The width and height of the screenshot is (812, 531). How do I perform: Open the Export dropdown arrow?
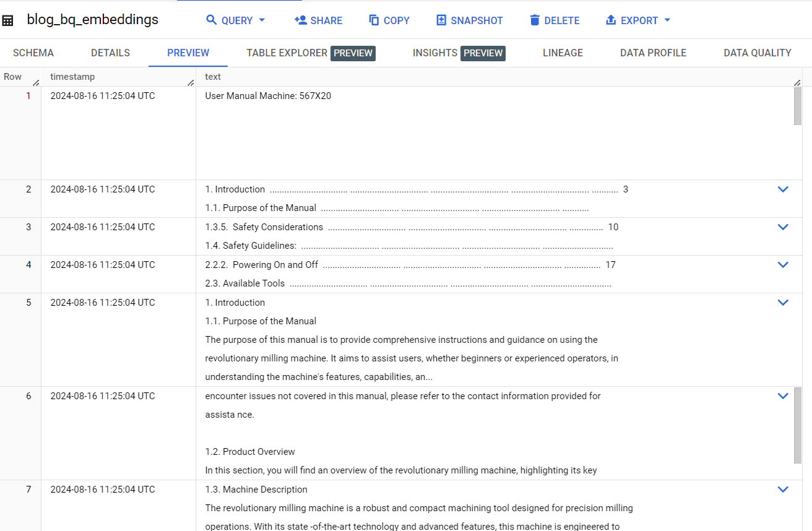click(x=667, y=20)
